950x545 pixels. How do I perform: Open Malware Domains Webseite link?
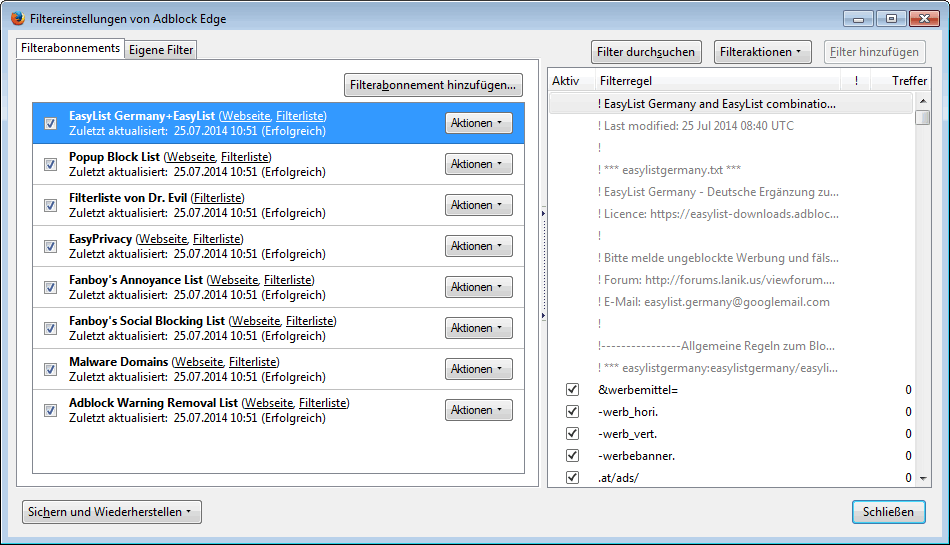(199, 362)
